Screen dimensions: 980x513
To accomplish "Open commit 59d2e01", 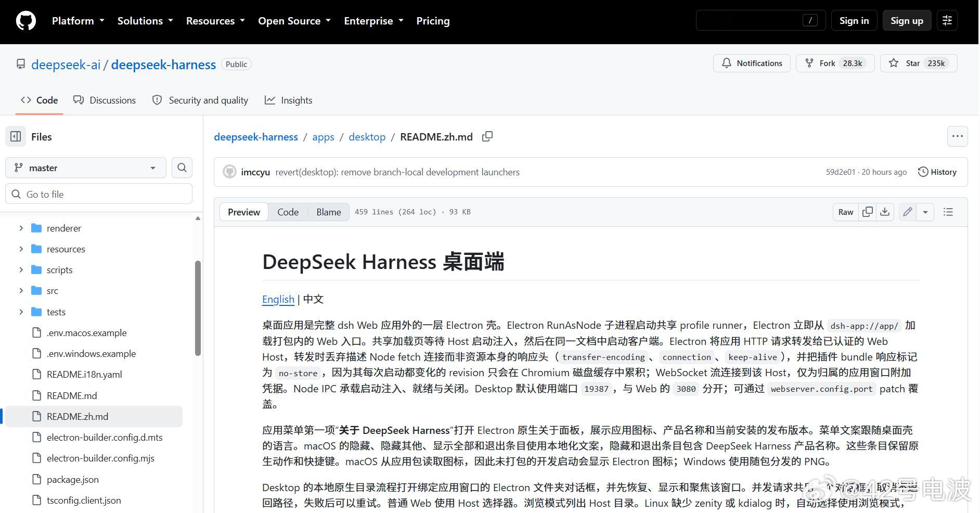I will coord(841,172).
